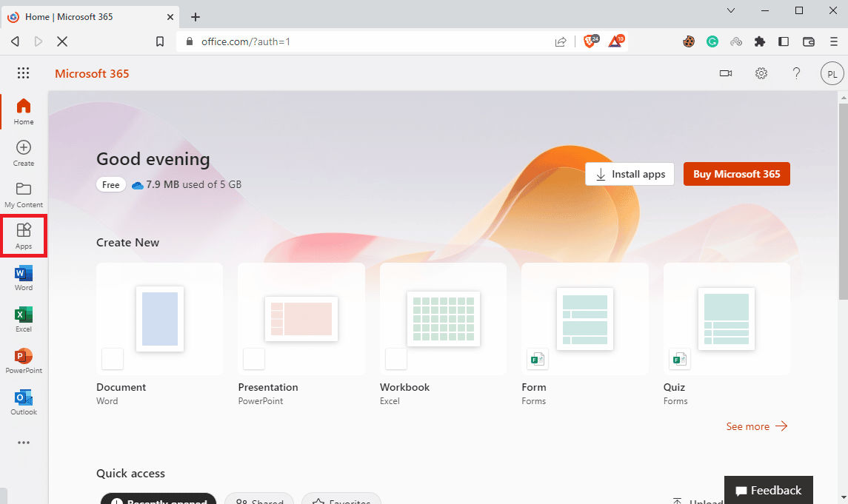Image resolution: width=848 pixels, height=504 pixels.
Task: Open the Grammarly extension icon
Action: click(712, 41)
